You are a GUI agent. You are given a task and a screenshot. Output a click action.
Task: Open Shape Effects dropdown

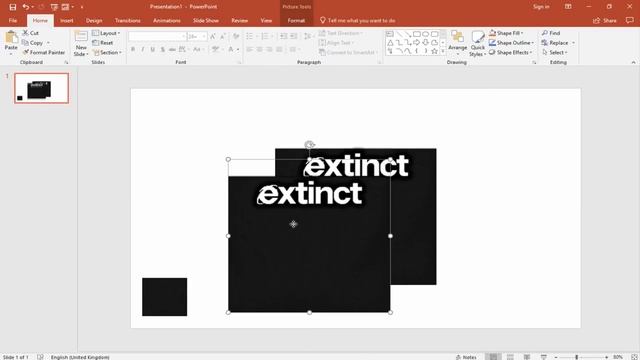[x=510, y=52]
